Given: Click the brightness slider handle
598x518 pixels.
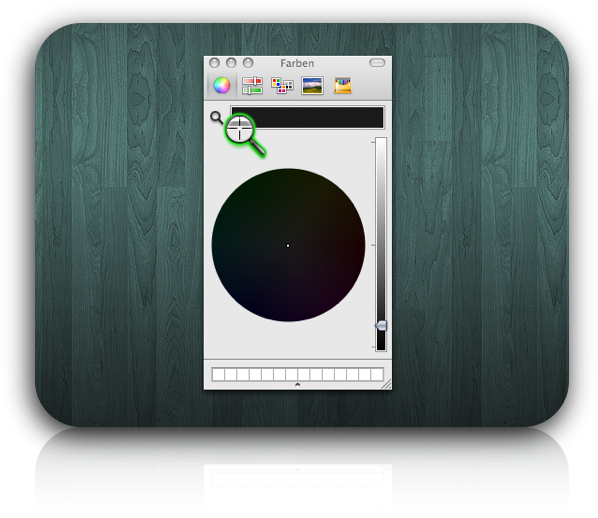Looking at the screenshot, I should pos(381,326).
